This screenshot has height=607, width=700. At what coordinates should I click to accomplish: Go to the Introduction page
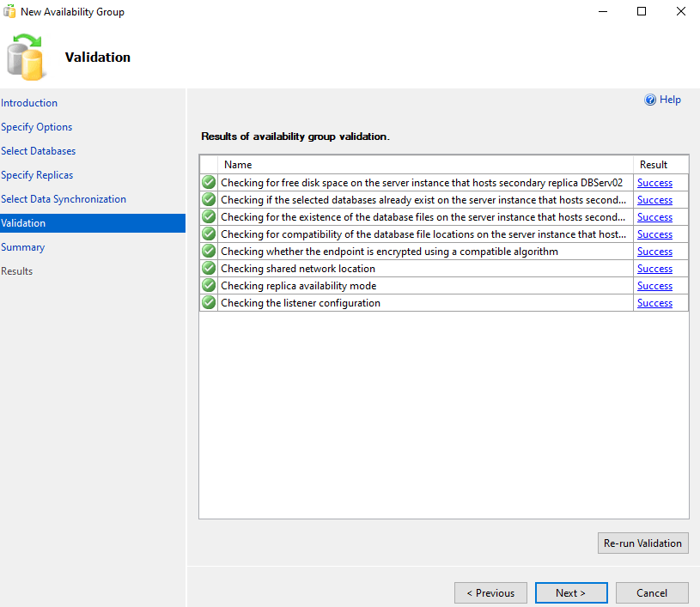click(29, 103)
